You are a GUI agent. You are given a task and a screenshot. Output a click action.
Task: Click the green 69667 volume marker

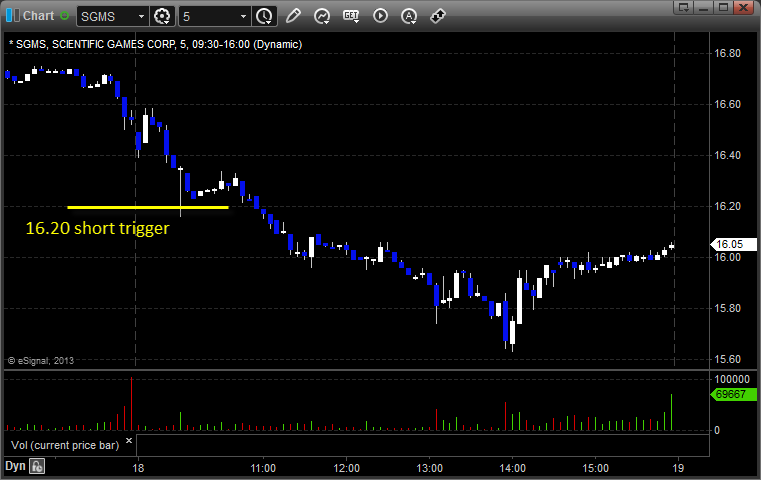pos(733,394)
